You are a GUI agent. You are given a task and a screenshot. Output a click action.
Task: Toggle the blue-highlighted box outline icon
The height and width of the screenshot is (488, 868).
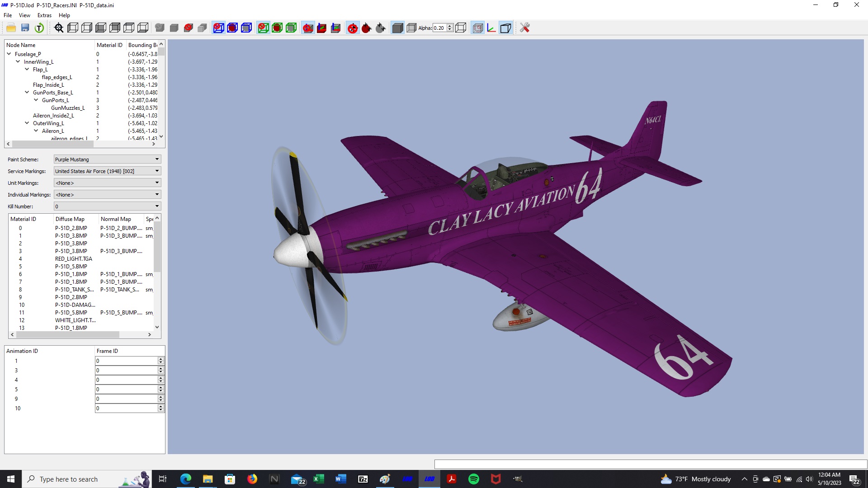pos(506,28)
